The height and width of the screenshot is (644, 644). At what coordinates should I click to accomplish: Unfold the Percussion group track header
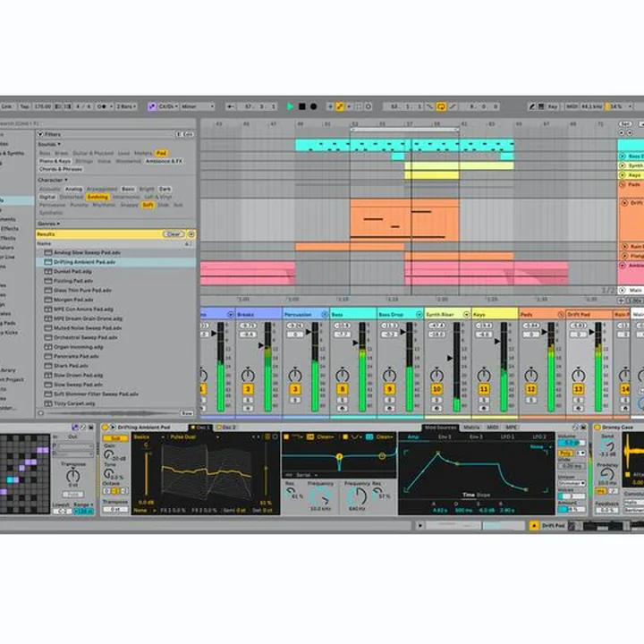click(x=325, y=315)
